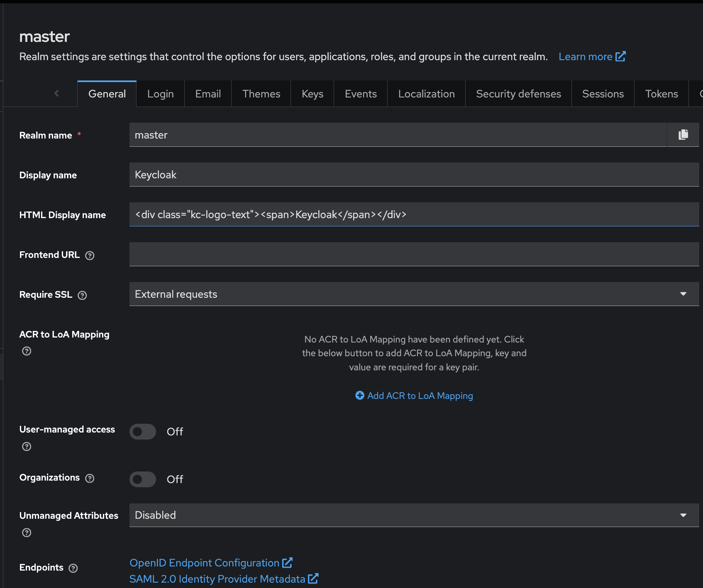This screenshot has width=703, height=588.
Task: Open SAML 2.0 Identity Provider Metadata link
Action: [x=224, y=579]
